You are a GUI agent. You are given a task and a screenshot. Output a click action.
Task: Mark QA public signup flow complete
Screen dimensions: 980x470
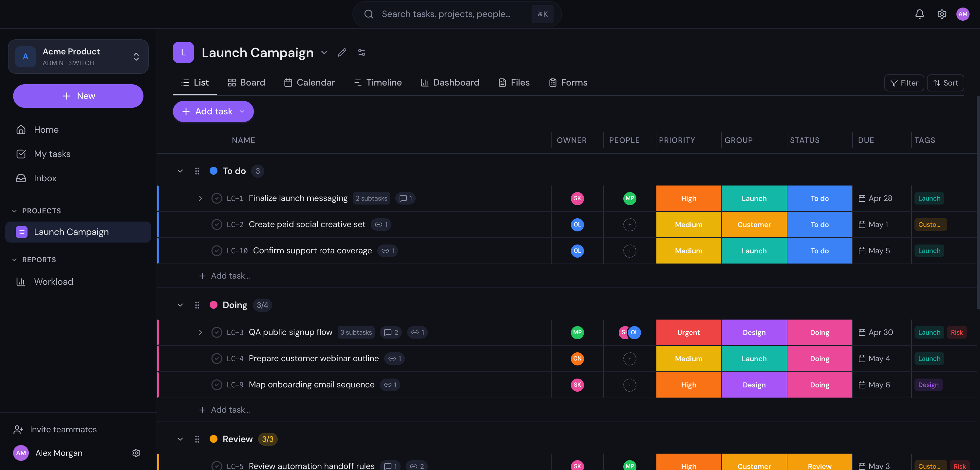pyautogui.click(x=217, y=332)
